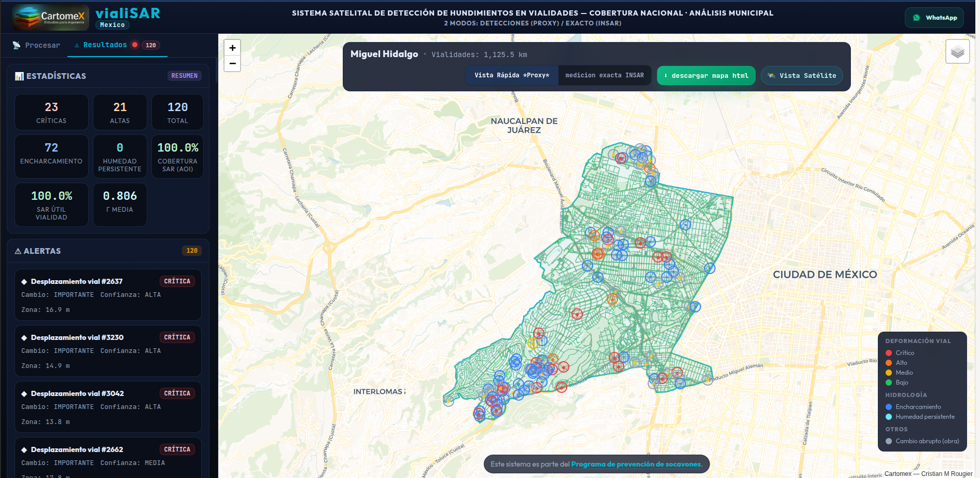Expand alert Desplazamiento vial #2637 details
980x478 pixels.
tap(107, 295)
